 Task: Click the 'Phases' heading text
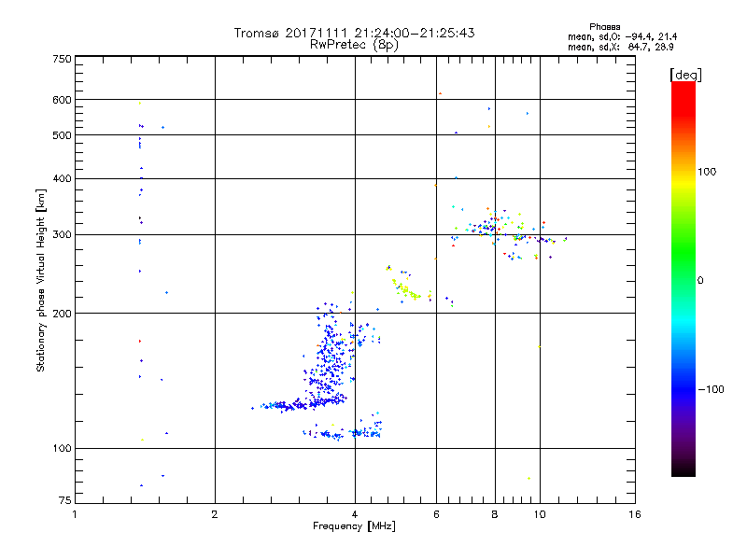pos(604,27)
